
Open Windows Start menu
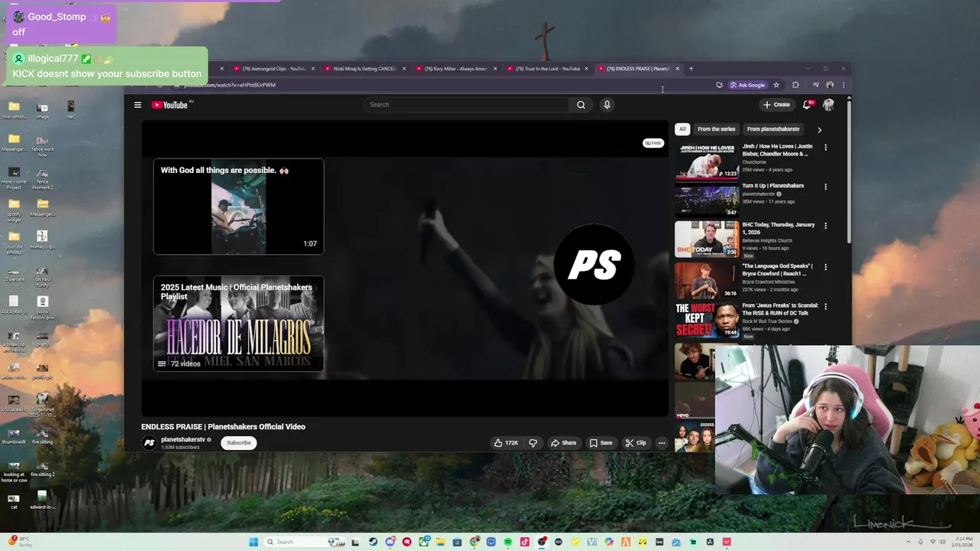pyautogui.click(x=253, y=542)
